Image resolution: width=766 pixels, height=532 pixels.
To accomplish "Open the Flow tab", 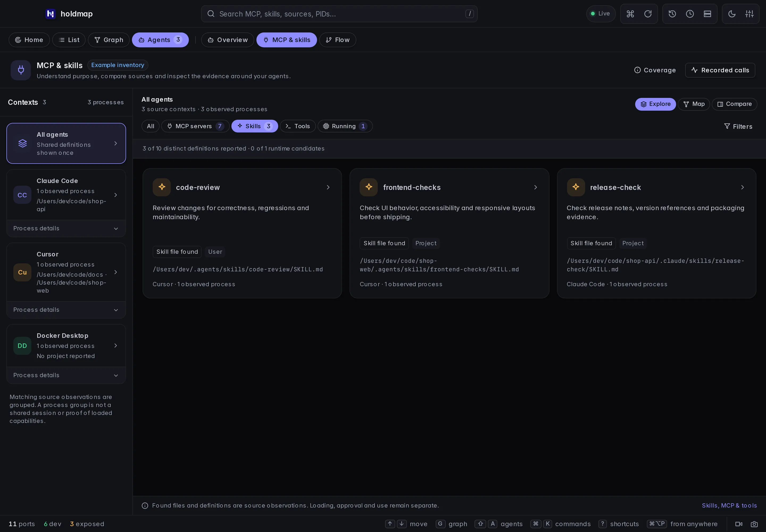I will pos(338,40).
